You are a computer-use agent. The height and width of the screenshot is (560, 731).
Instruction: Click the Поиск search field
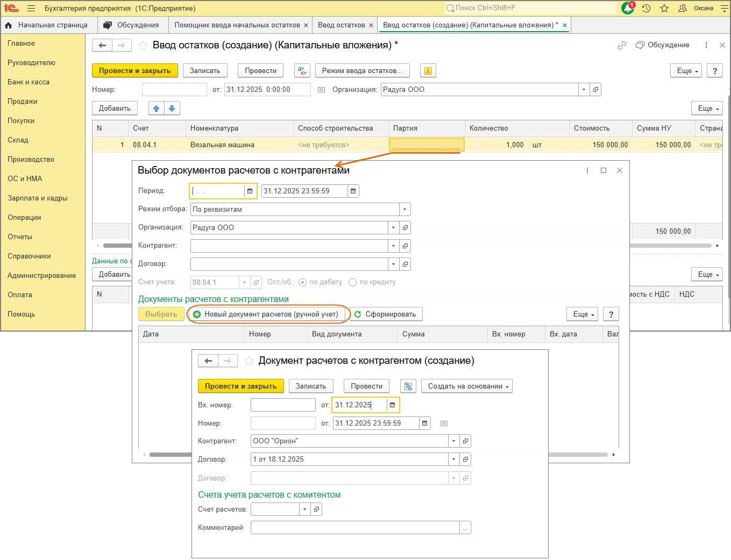[x=530, y=8]
